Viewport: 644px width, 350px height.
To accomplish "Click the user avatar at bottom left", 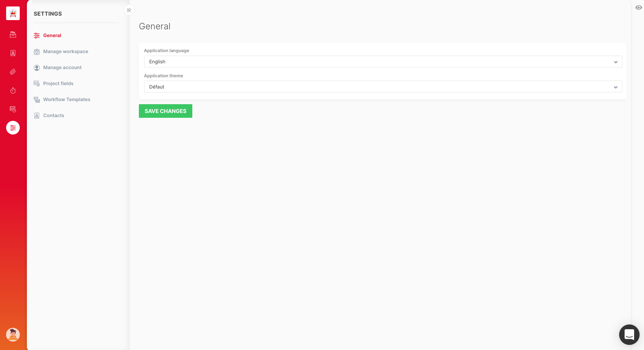I will [x=13, y=335].
